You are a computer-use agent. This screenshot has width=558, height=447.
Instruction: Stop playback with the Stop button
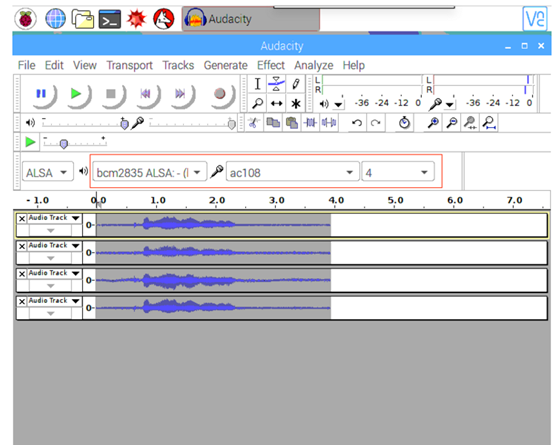[x=111, y=94]
